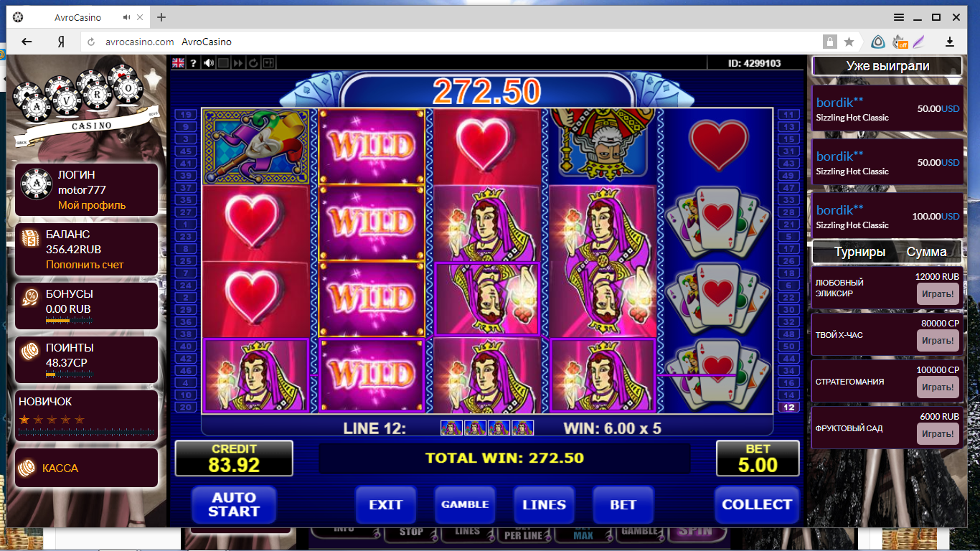
Task: Select the highlighted line 12 marker
Action: click(788, 408)
